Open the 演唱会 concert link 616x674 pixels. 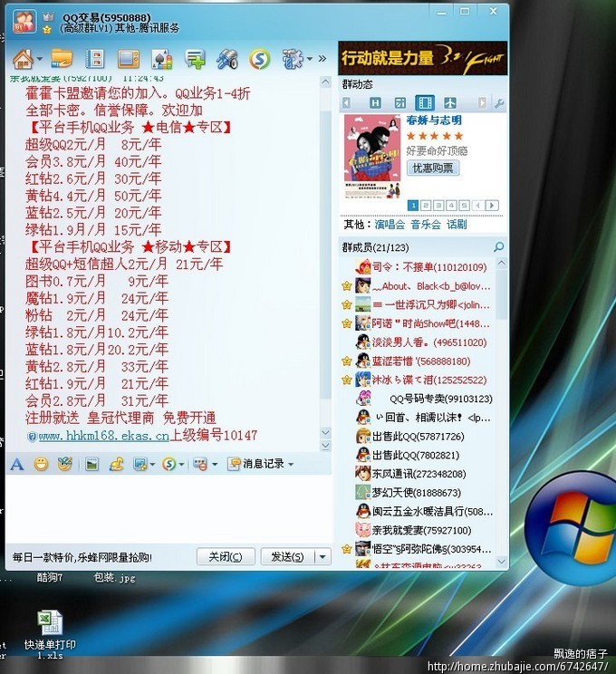(389, 225)
